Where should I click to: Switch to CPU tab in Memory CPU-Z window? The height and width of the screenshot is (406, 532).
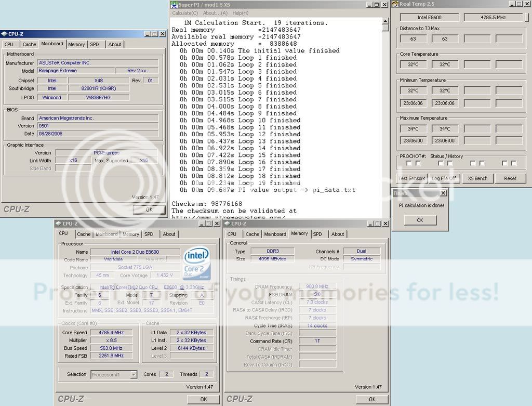click(x=232, y=234)
